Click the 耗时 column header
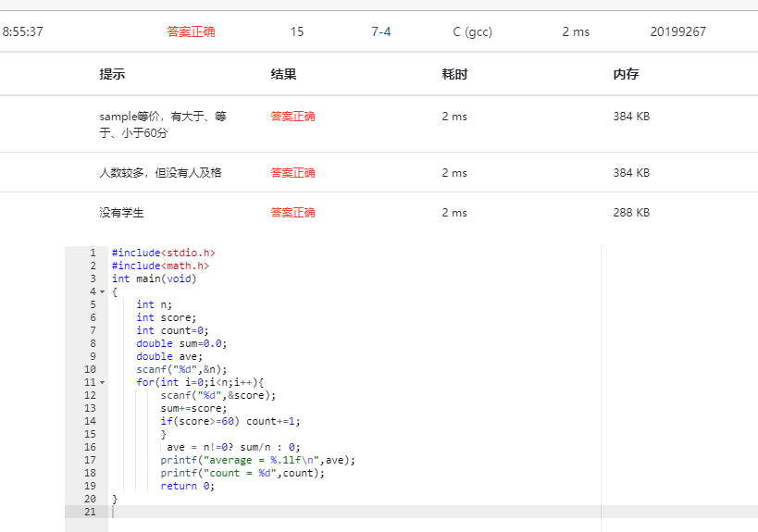This screenshot has width=758, height=532. 454,74
